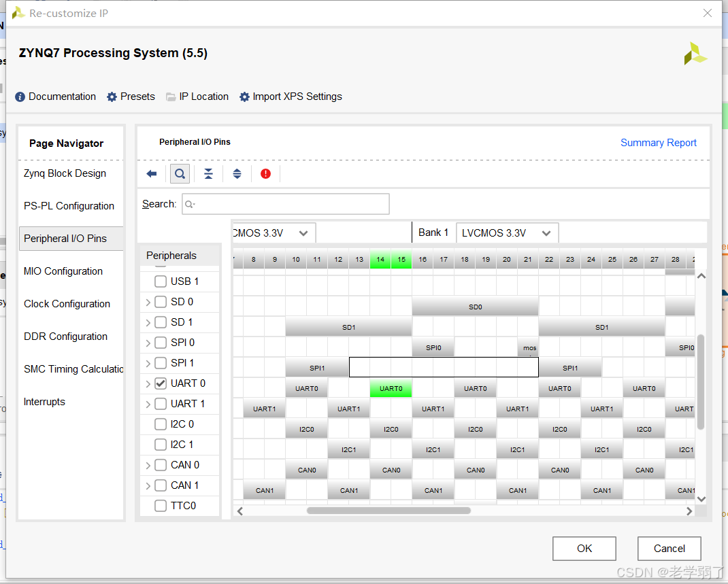
Task: Click the collapse all toolbar icon
Action: pos(208,174)
